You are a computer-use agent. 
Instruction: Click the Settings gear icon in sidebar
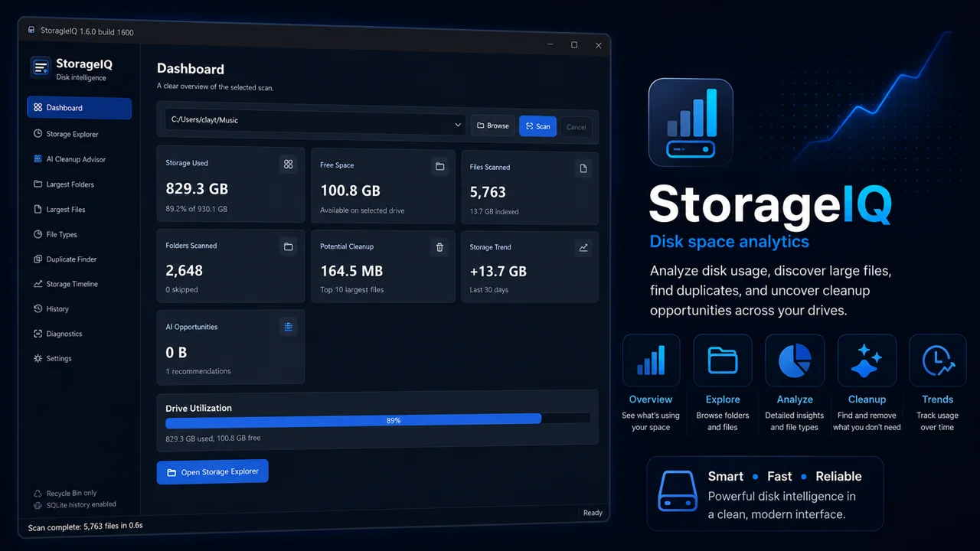coord(38,358)
